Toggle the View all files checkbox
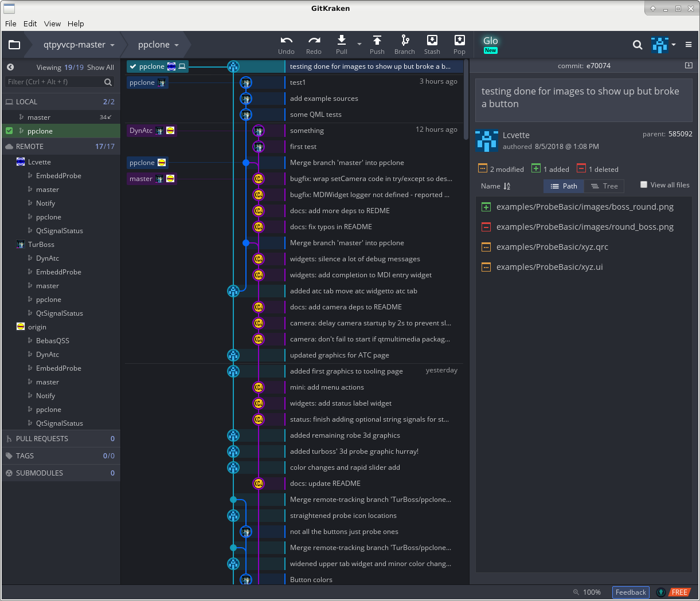The width and height of the screenshot is (700, 601). (x=644, y=184)
